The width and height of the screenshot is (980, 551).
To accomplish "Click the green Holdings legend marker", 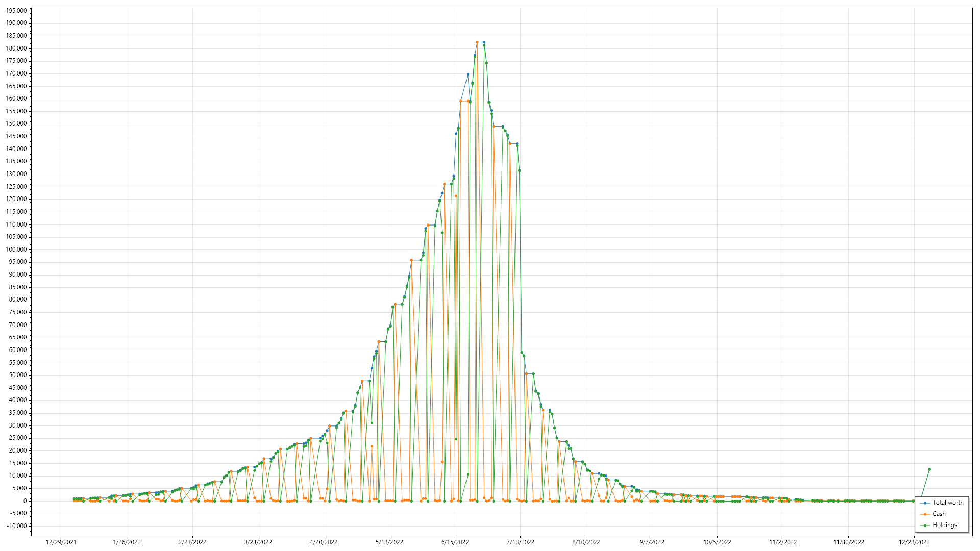I will pos(925,525).
